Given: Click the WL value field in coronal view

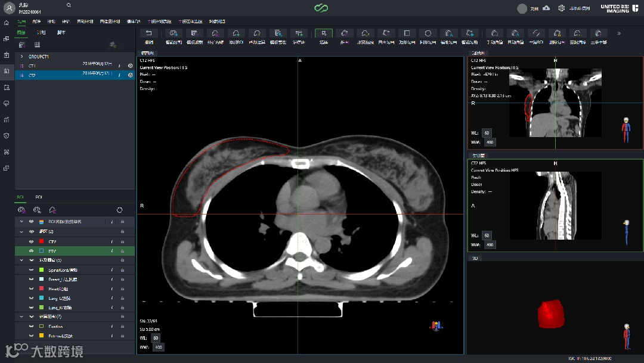Looking at the screenshot, I should point(487,133).
